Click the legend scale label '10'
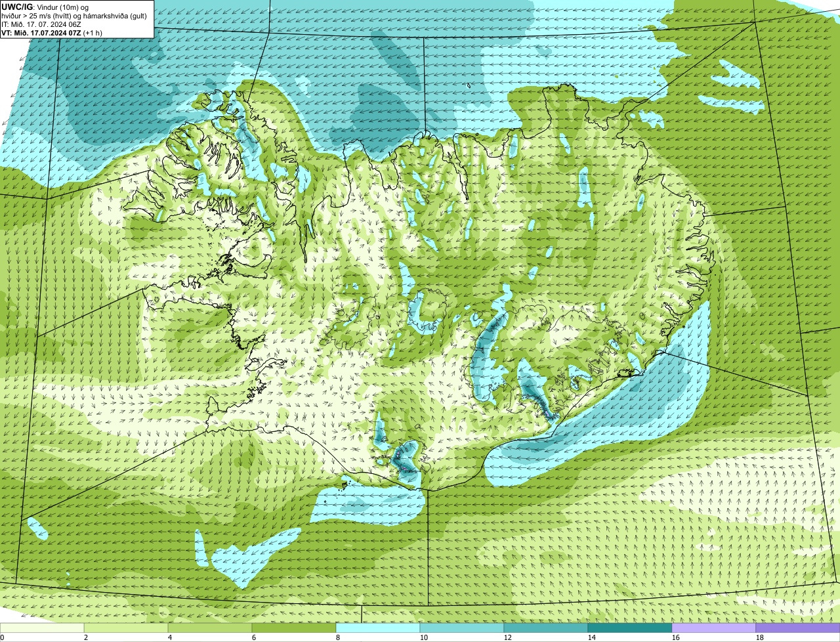Screen dimensions: 840x642 tap(423, 637)
